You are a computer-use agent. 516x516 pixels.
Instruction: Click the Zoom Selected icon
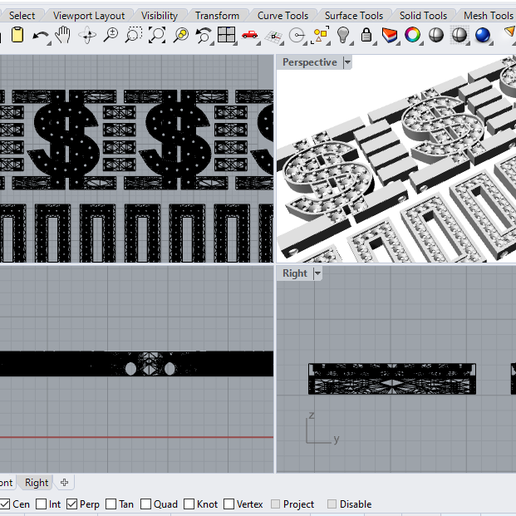[181, 35]
